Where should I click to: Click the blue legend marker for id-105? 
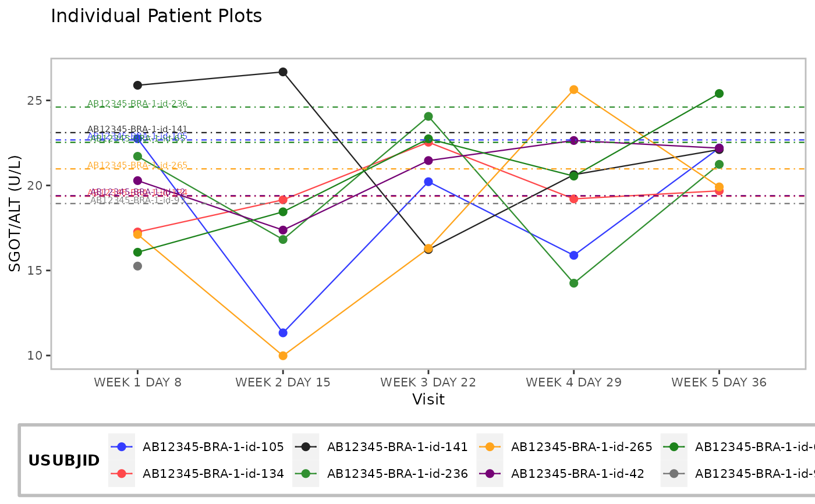coord(122,447)
